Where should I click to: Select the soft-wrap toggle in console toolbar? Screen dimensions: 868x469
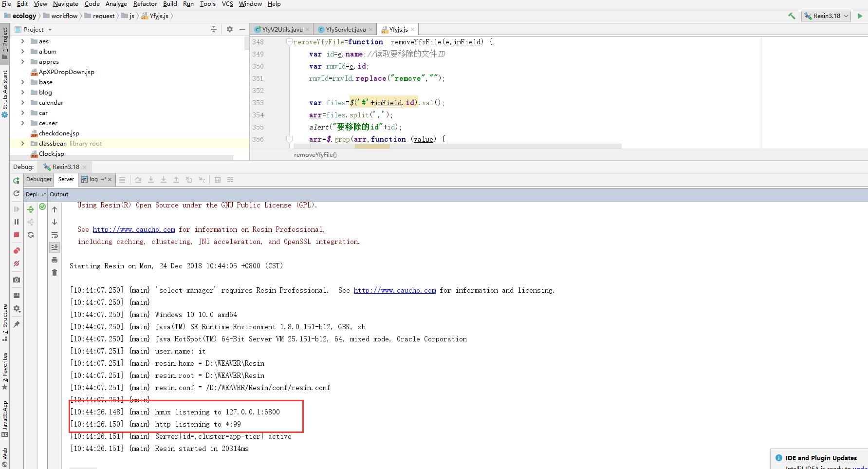tap(55, 235)
